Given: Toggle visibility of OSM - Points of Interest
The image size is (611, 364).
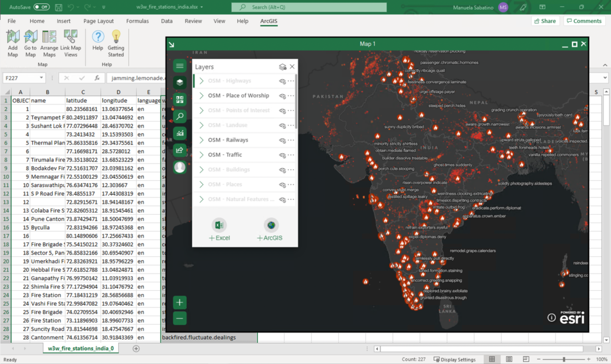Looking at the screenshot, I should [x=283, y=110].
